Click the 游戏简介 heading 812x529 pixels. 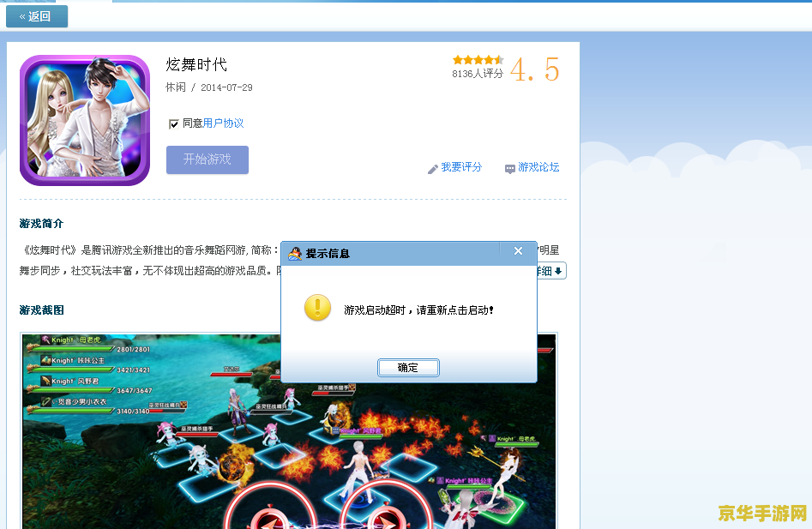pos(41,224)
